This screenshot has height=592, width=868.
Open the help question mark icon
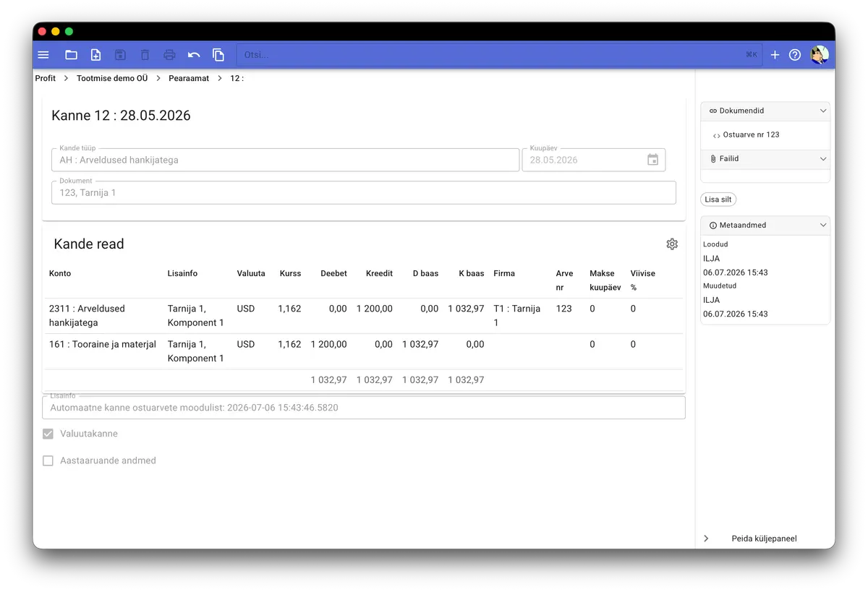click(795, 55)
